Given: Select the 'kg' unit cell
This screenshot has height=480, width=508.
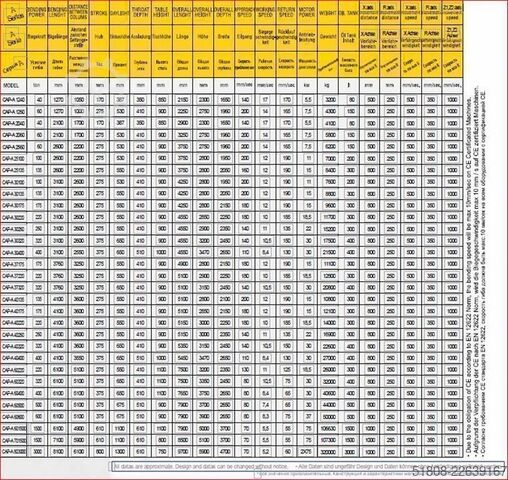Looking at the screenshot, I should pyautogui.click(x=327, y=86).
